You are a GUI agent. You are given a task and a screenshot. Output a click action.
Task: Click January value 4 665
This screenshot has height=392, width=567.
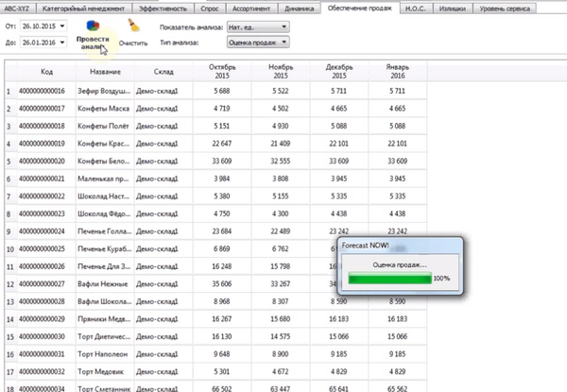pos(398,109)
